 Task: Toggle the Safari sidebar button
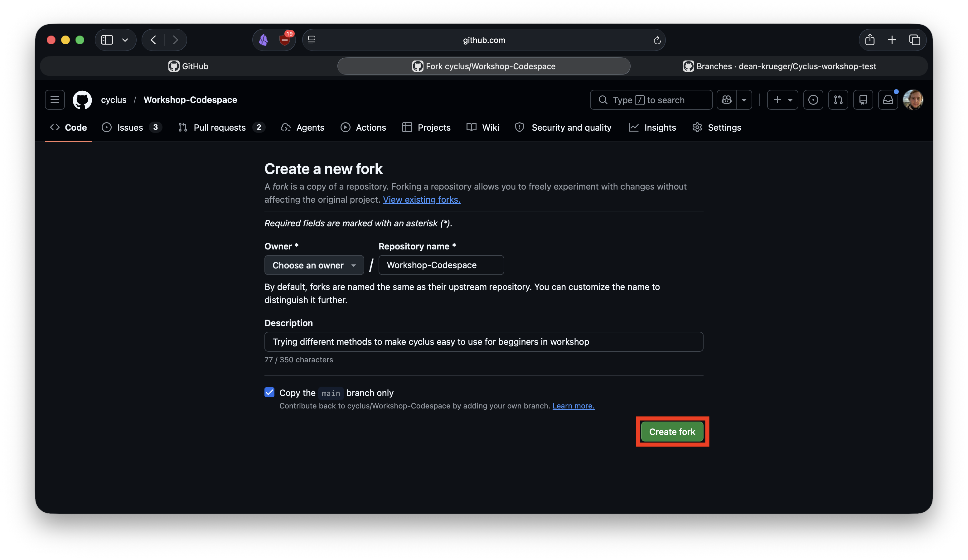tap(107, 40)
